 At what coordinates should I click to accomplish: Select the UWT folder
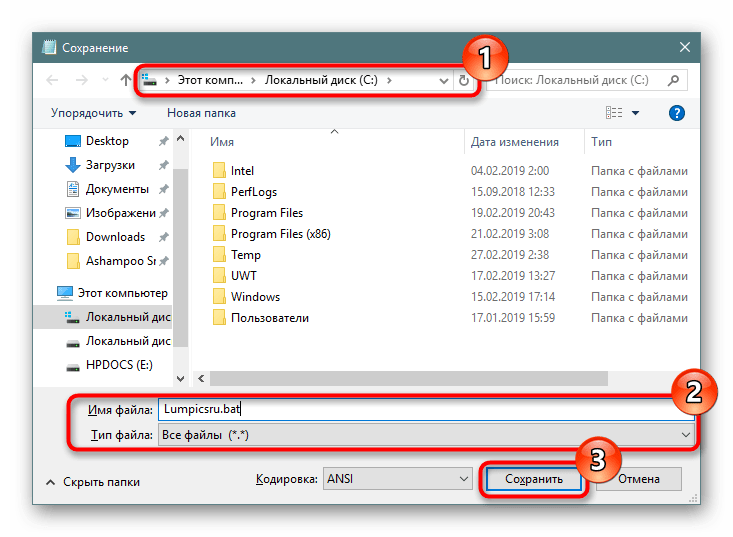pos(244,276)
